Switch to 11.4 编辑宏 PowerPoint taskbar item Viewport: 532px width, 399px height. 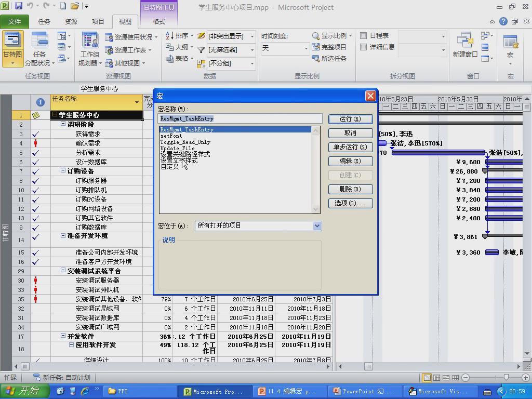pyautogui.click(x=289, y=392)
